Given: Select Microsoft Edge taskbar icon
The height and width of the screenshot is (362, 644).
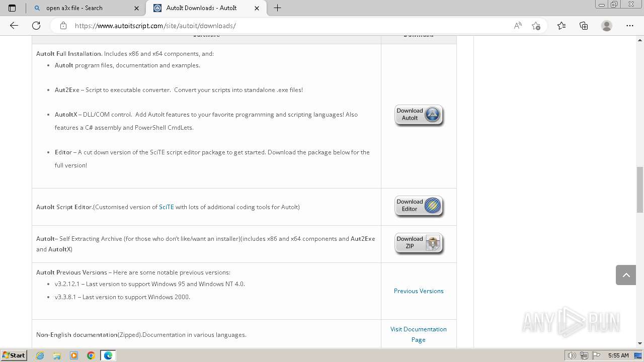Looking at the screenshot, I should [108, 355].
